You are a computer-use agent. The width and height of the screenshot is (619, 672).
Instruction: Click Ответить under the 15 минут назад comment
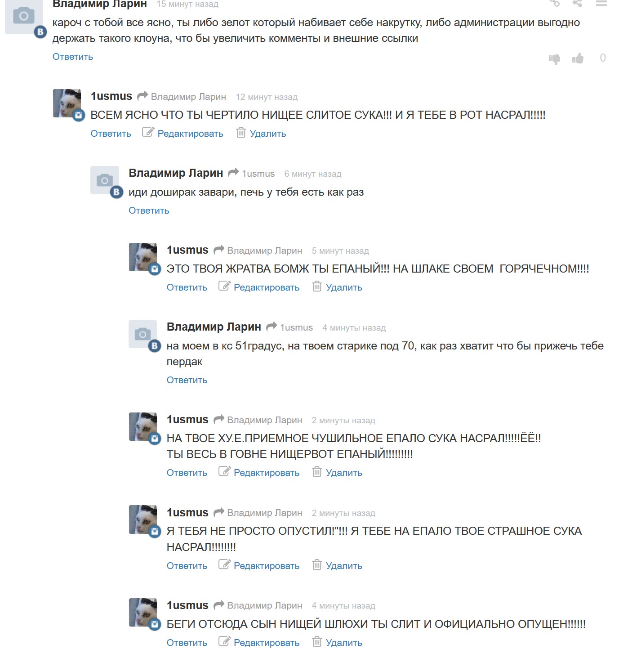tap(73, 57)
